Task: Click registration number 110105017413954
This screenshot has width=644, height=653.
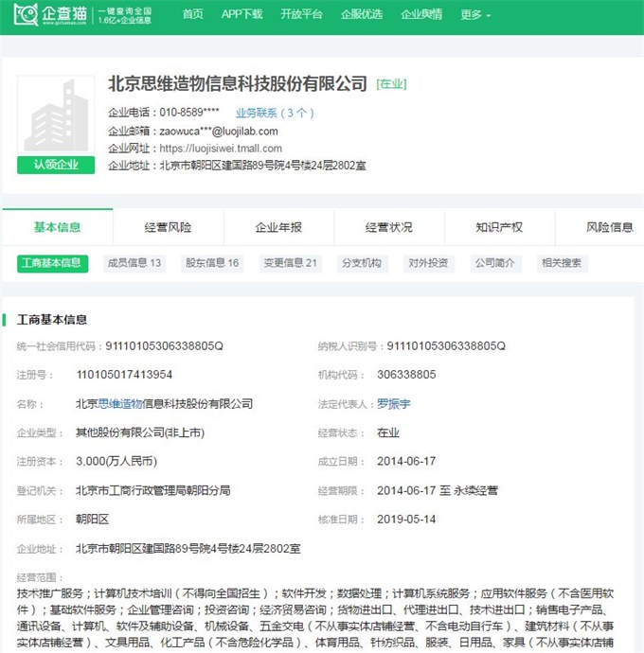Action: tap(124, 375)
